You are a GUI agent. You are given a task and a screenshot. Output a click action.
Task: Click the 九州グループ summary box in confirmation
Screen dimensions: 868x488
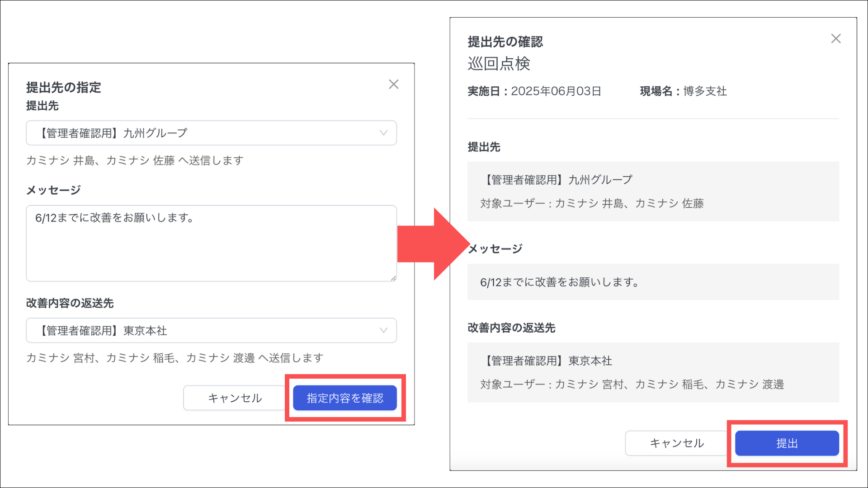coord(653,191)
